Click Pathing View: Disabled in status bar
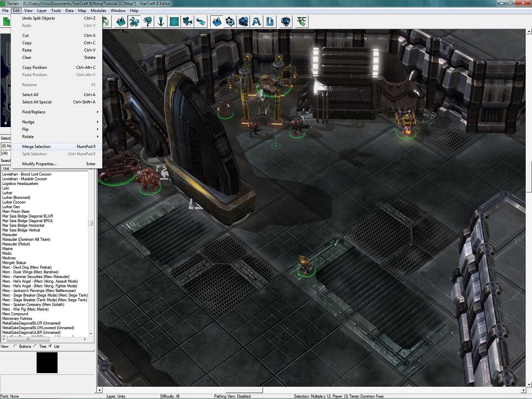The image size is (532, 399). point(232,396)
